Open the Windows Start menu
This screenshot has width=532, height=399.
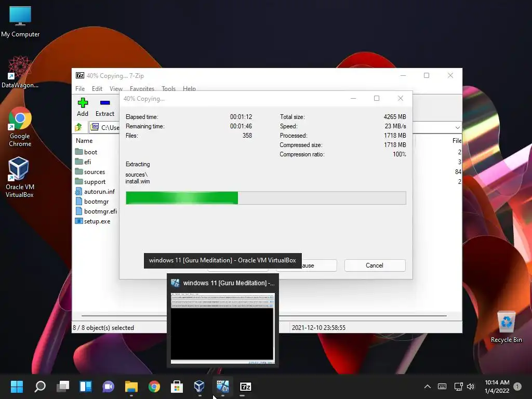17,387
